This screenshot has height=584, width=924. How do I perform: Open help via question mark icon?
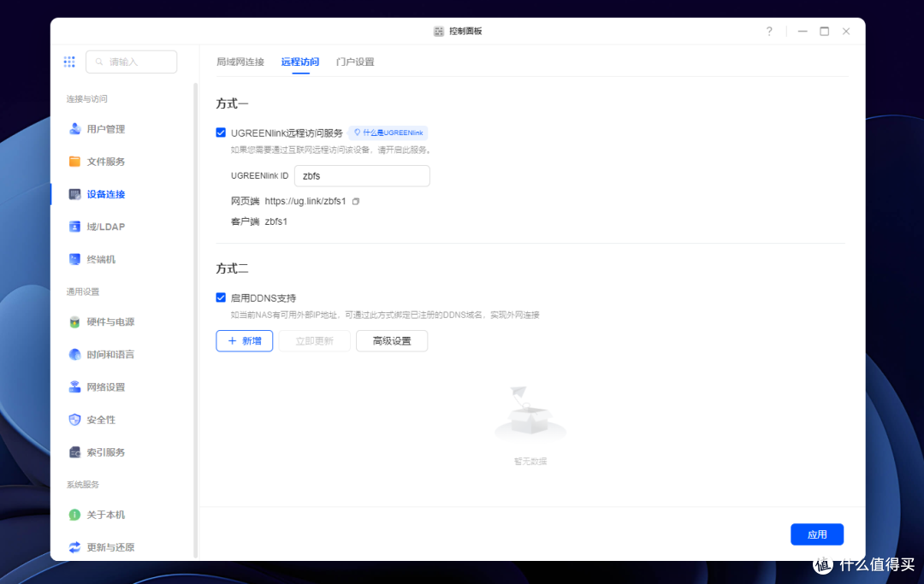click(x=769, y=31)
